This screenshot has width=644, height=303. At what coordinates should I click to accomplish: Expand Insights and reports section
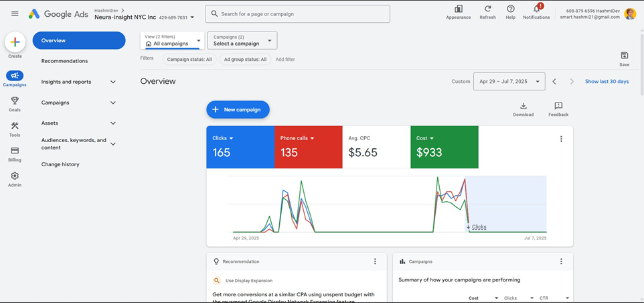coord(113,82)
